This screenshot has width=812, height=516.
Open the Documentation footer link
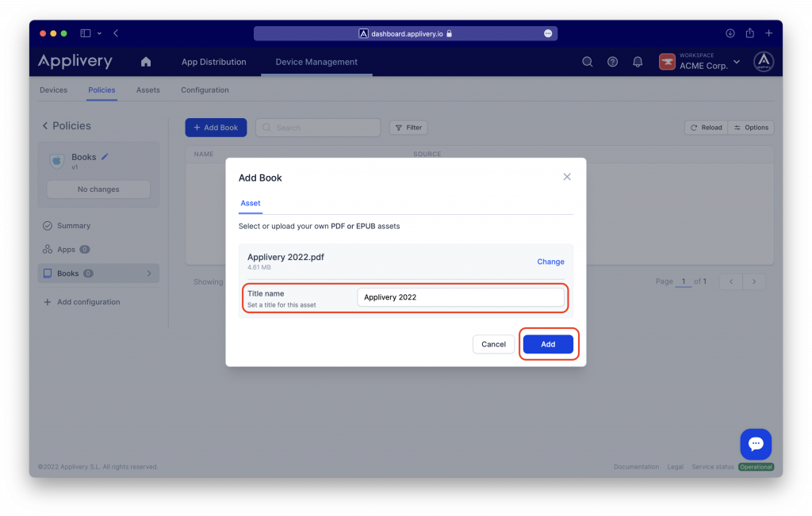(x=637, y=467)
